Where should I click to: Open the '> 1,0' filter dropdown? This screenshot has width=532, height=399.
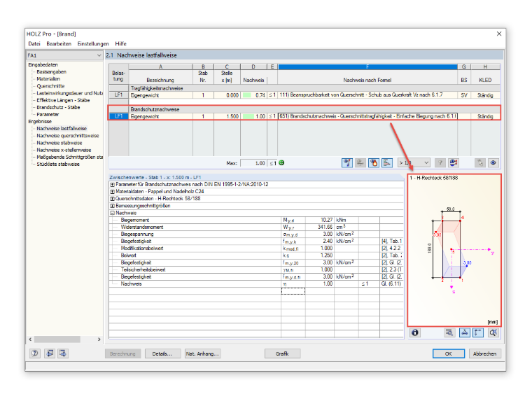pyautogui.click(x=414, y=163)
